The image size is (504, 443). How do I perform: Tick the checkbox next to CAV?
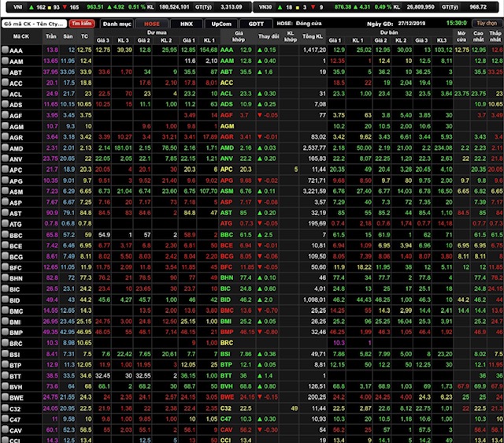[x=5, y=430]
